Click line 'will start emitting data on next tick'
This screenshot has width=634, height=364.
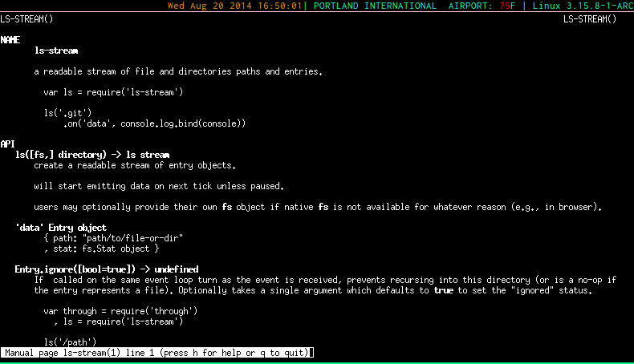159,186
